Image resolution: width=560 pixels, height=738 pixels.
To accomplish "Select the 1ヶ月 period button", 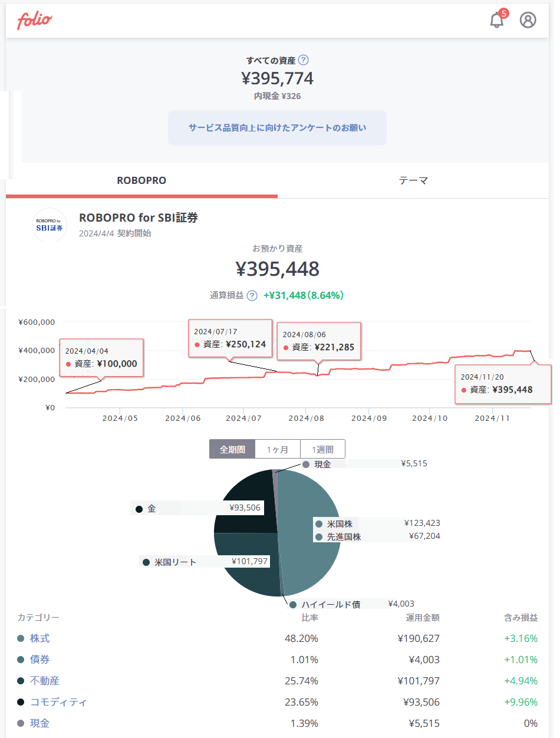I will coord(278,449).
